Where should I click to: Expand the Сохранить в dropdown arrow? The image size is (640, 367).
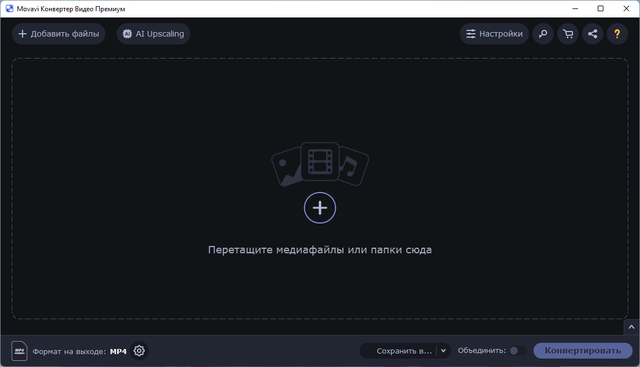click(x=443, y=351)
